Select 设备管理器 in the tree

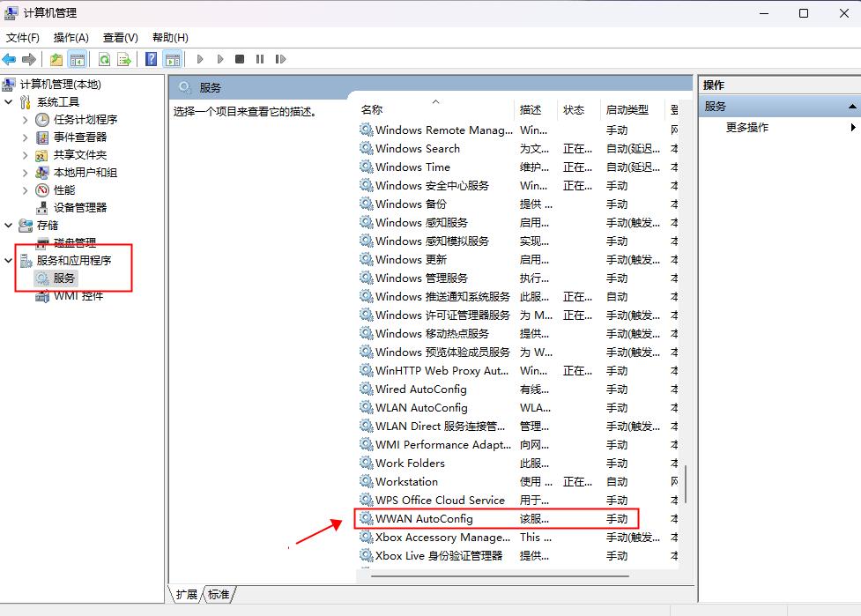[79, 207]
